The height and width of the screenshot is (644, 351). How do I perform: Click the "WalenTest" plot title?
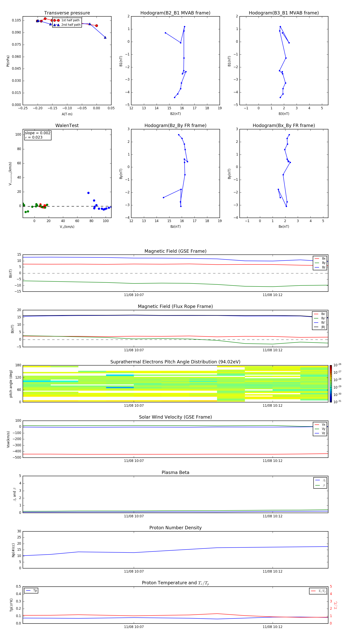[x=67, y=125]
